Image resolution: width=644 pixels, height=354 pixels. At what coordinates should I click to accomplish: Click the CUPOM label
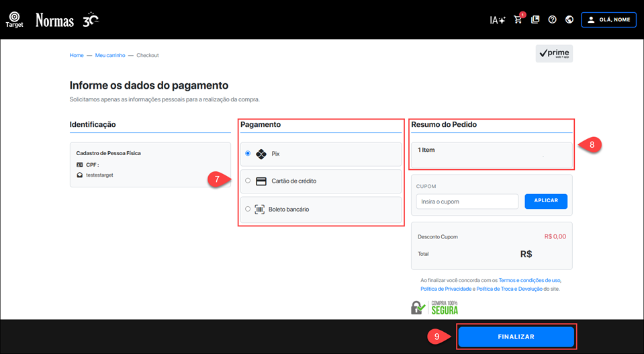(x=426, y=187)
